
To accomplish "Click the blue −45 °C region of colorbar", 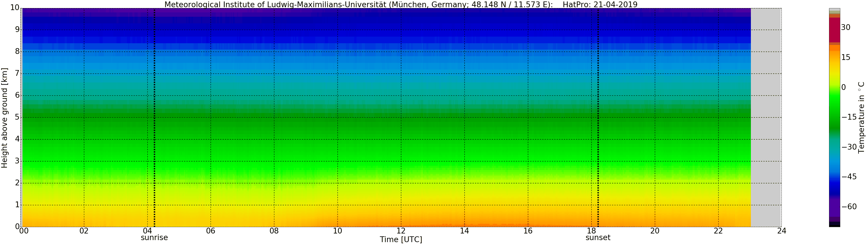I will [834, 177].
